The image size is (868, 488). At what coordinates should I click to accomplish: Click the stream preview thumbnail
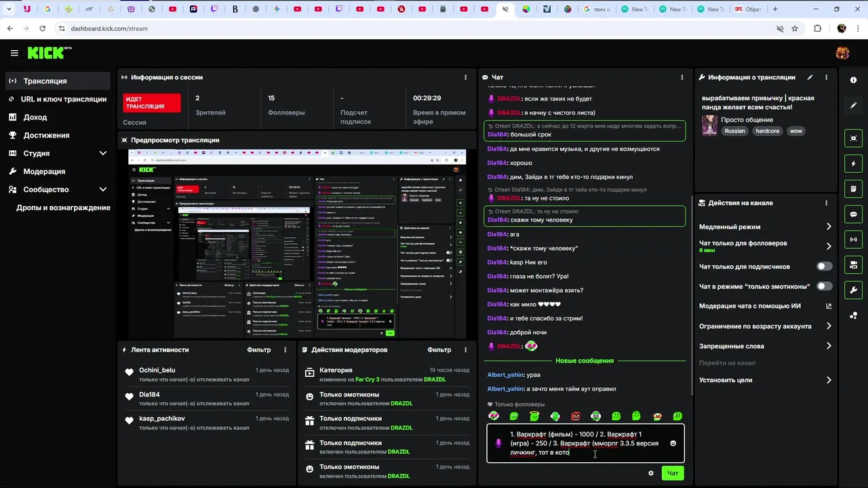298,243
